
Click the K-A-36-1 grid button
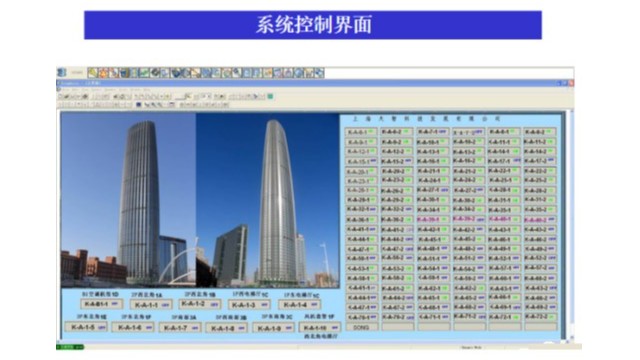tap(361, 220)
